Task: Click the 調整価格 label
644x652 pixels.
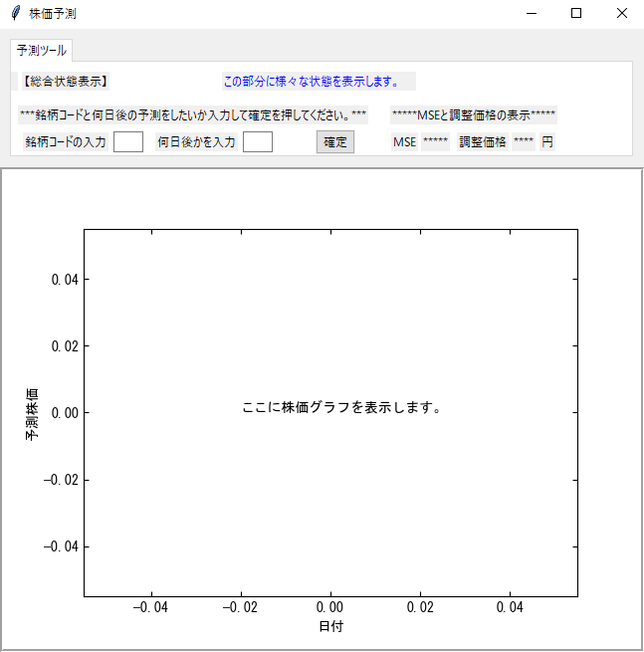Action: [x=483, y=142]
